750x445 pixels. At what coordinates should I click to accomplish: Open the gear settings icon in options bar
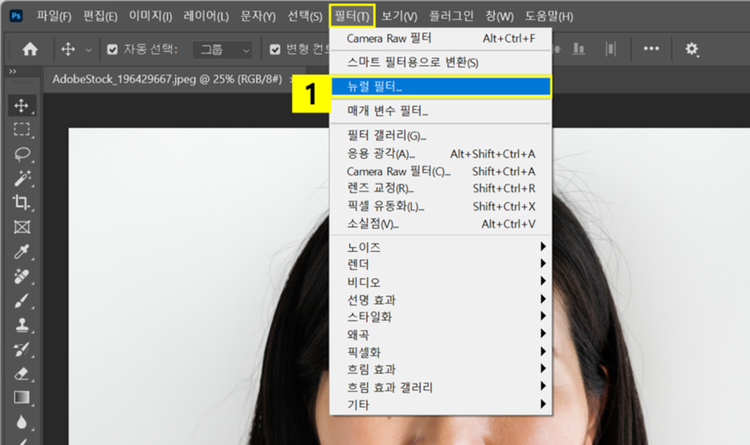click(x=692, y=49)
